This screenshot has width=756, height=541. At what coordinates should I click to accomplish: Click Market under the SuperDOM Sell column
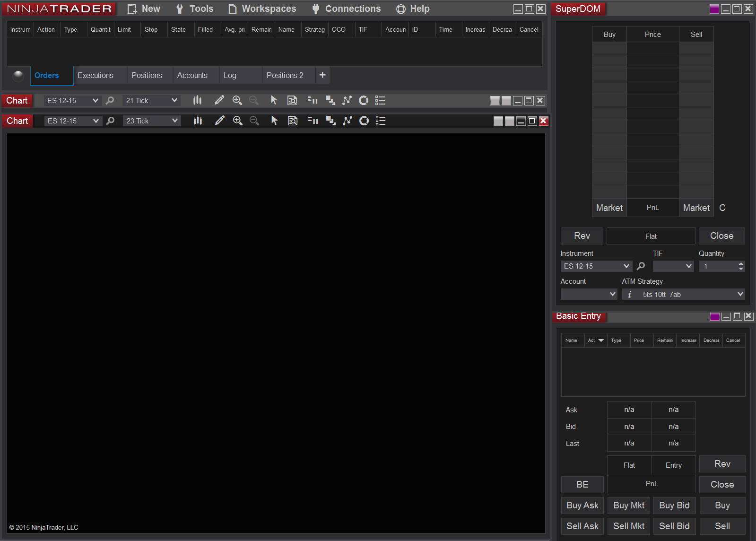[x=696, y=208]
